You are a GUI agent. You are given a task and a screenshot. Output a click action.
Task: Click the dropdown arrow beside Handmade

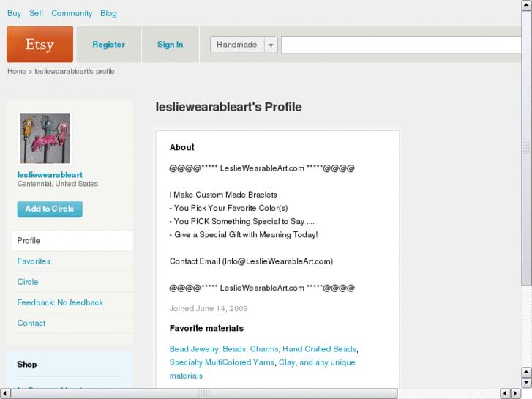pos(271,45)
